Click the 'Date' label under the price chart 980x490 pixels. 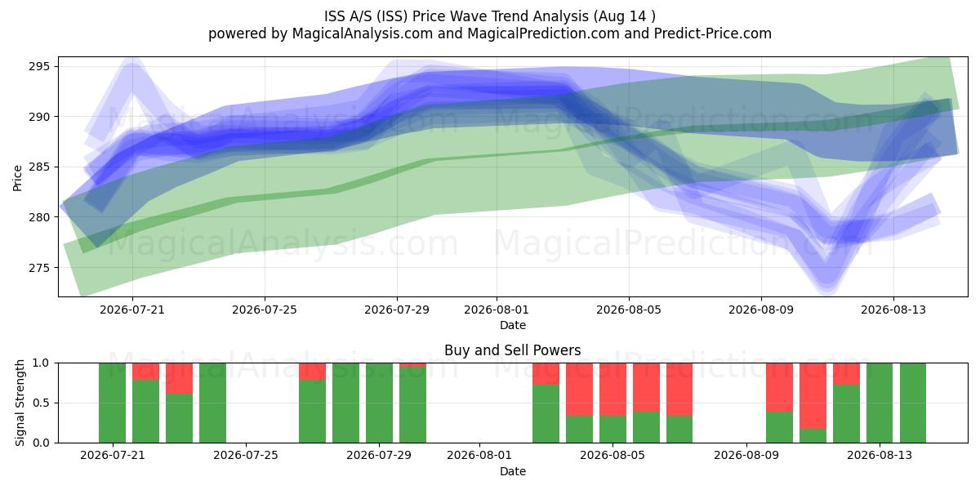[x=513, y=325]
